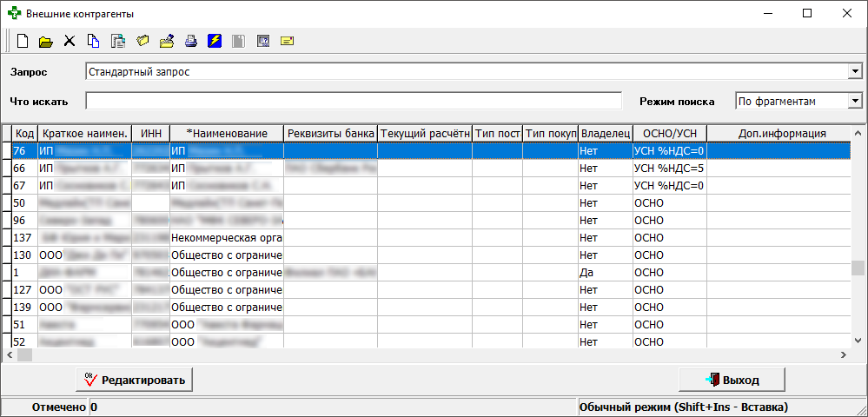Click the Выход button
This screenshot has height=417, width=868.
coord(732,380)
